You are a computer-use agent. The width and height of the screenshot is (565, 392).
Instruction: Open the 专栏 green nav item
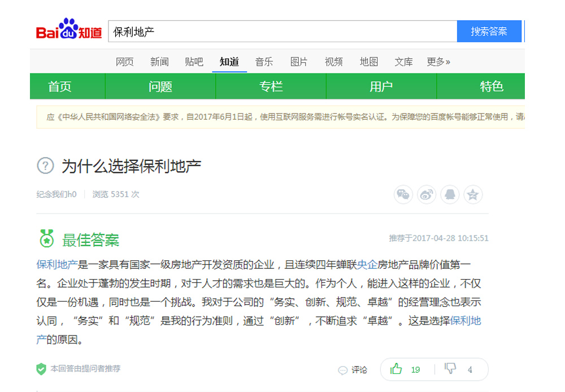(271, 86)
